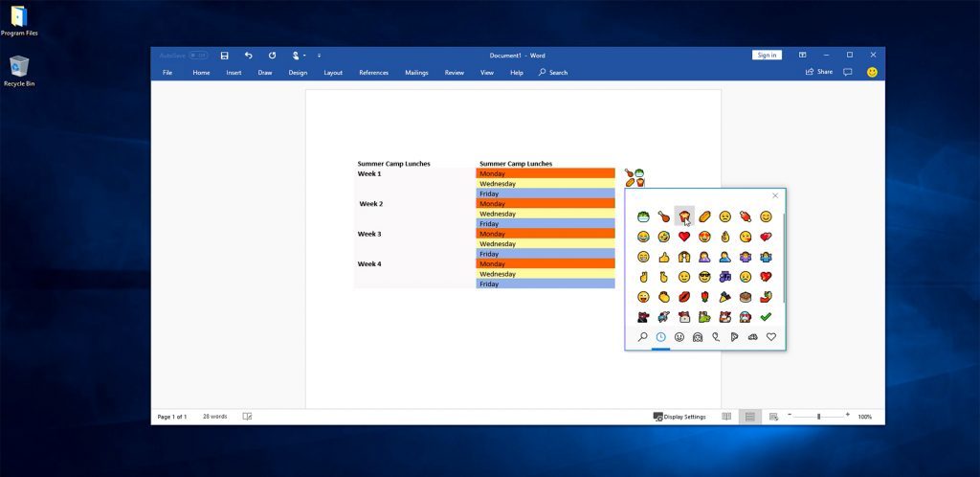Image resolution: width=980 pixels, height=477 pixels.
Task: Click the Search box in the ribbon
Action: (553, 73)
